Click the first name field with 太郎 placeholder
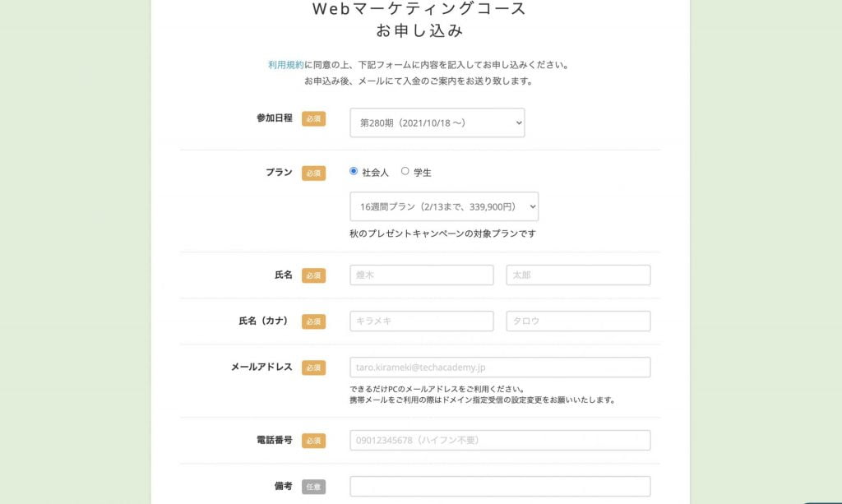 577,275
